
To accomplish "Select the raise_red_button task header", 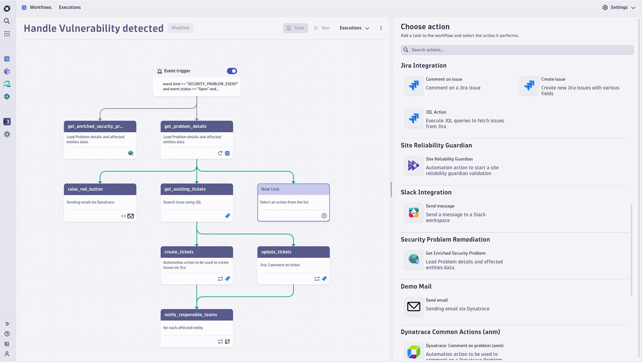I will (100, 189).
